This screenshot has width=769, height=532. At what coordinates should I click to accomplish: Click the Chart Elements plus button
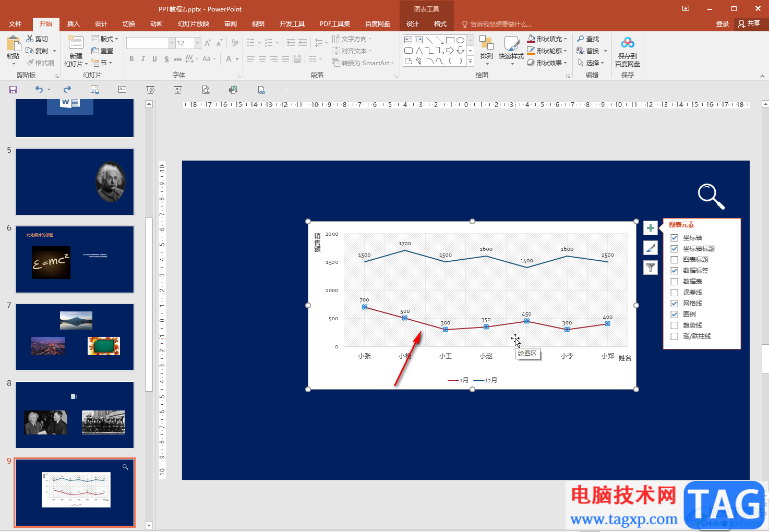650,228
